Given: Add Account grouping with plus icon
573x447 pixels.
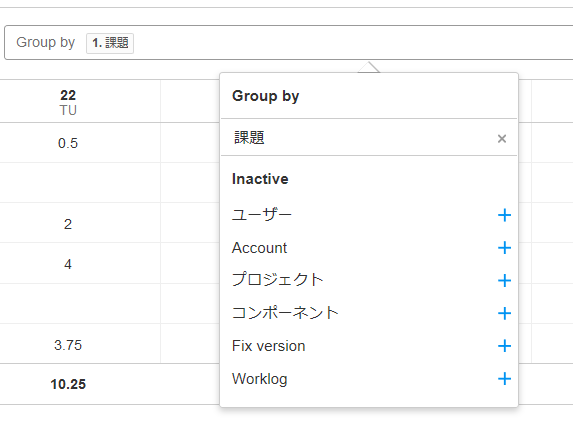Looking at the screenshot, I should 504,248.
